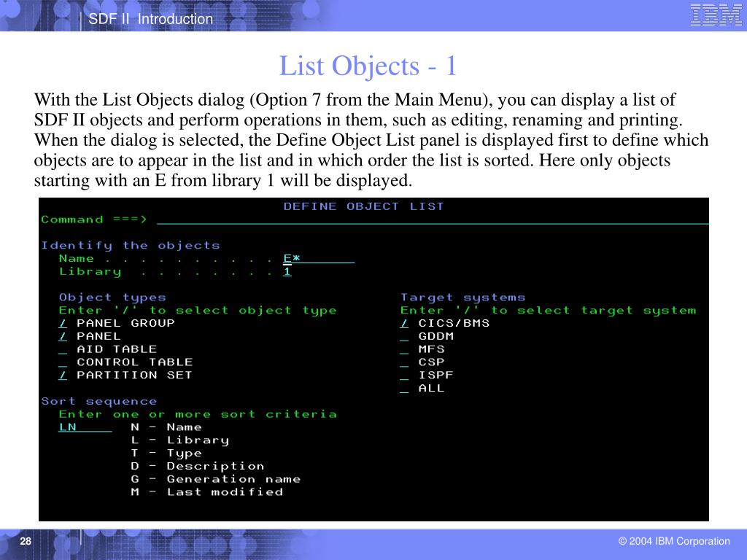Click 'G - Generation name' sort option text

(x=216, y=479)
